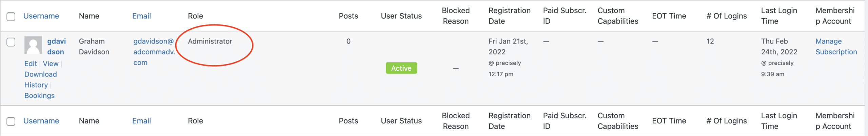
Task: Click the User Status header at top
Action: coord(401,16)
